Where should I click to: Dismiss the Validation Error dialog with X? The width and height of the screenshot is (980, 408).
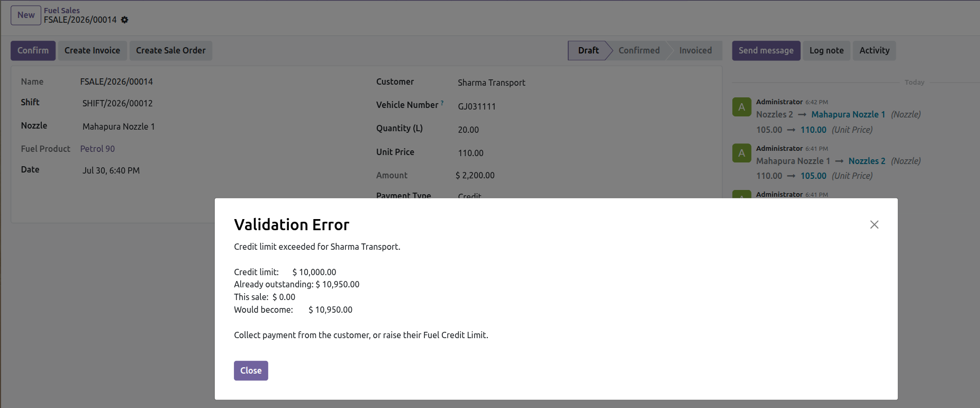874,225
